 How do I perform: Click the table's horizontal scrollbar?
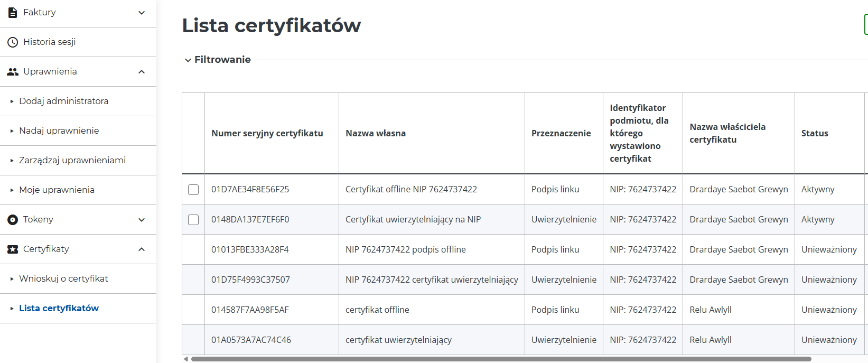coord(501,359)
